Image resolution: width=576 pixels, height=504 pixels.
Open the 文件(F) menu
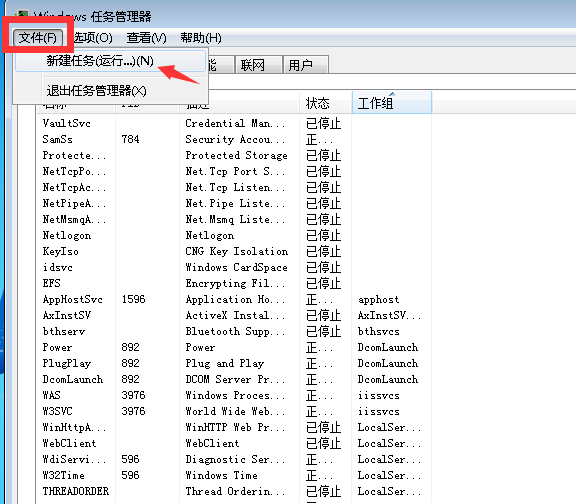point(38,37)
